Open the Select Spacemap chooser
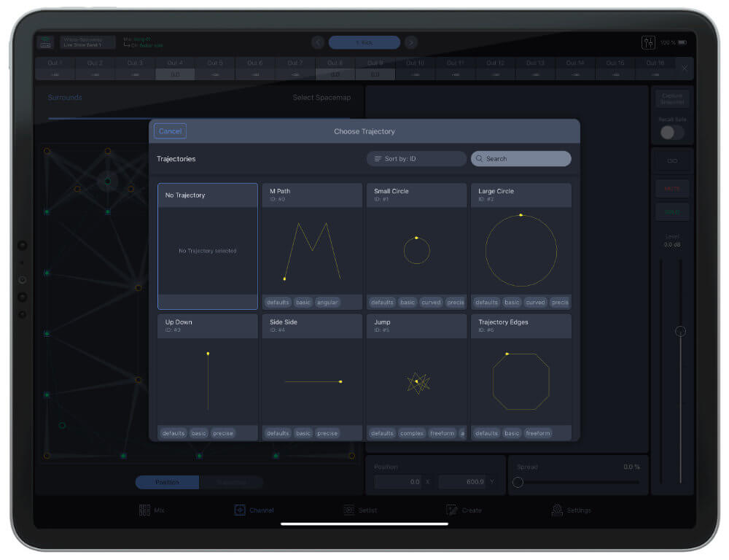 (321, 97)
